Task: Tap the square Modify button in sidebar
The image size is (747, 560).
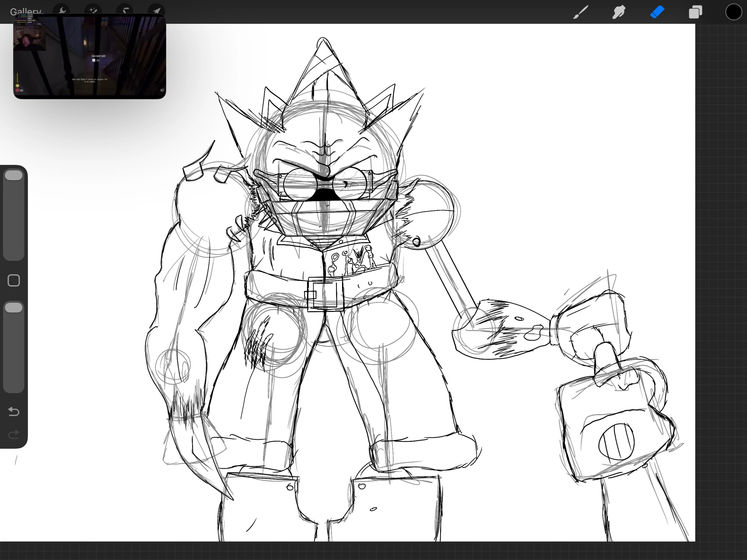Action: [x=14, y=280]
